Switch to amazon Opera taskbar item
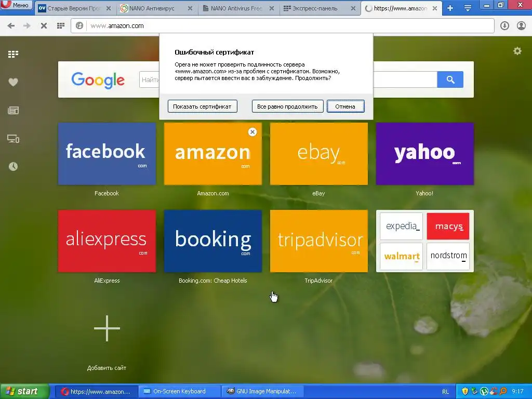532x399 pixels. coord(96,392)
